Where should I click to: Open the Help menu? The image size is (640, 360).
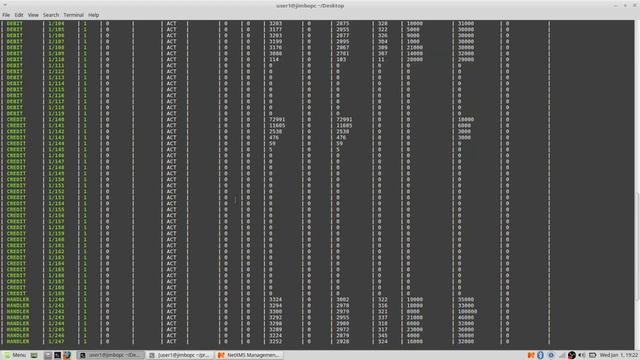coord(93,15)
